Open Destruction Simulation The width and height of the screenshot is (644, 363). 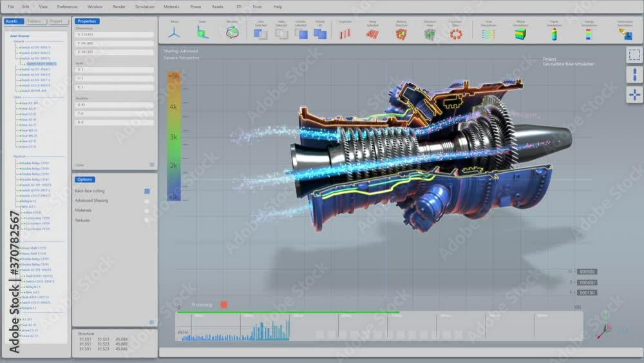pos(625,34)
